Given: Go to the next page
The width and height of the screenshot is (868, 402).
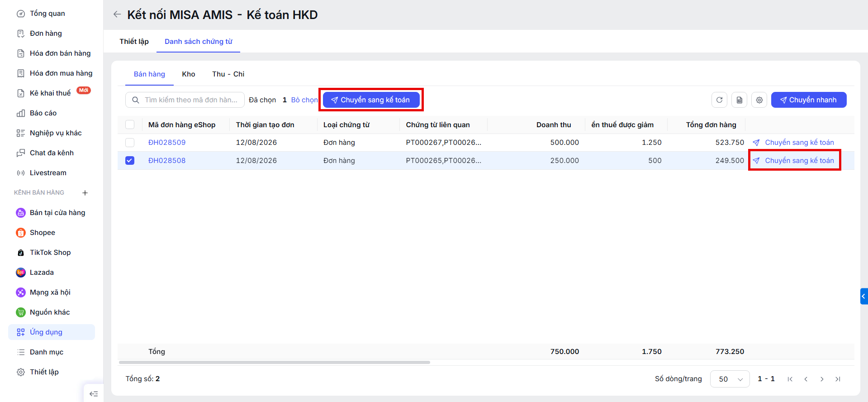Looking at the screenshot, I should pyautogui.click(x=822, y=379).
